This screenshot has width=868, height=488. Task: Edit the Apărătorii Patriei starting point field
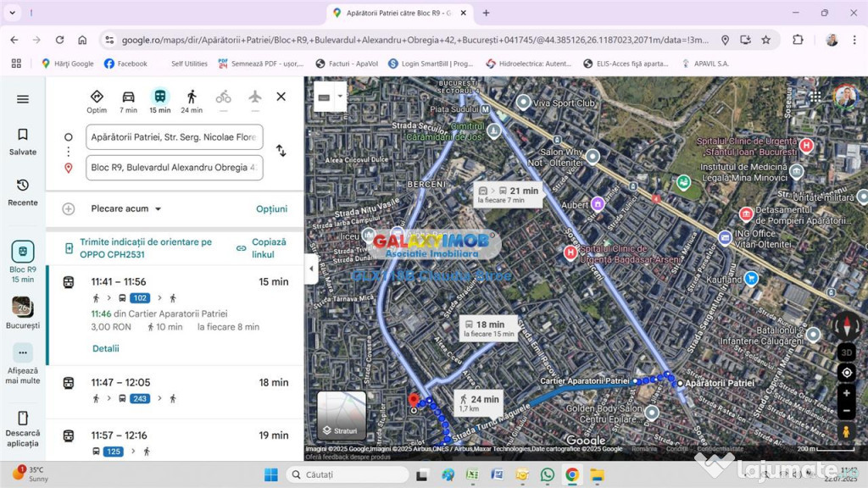tap(175, 136)
